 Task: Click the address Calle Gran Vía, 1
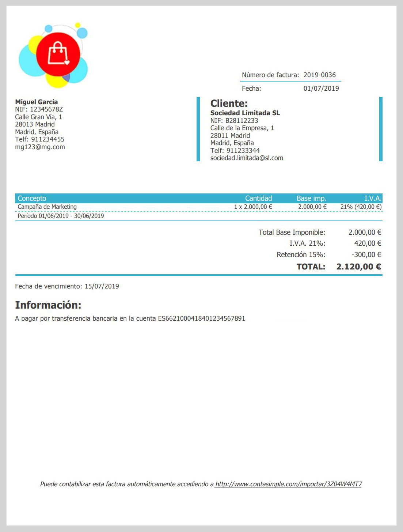39,117
